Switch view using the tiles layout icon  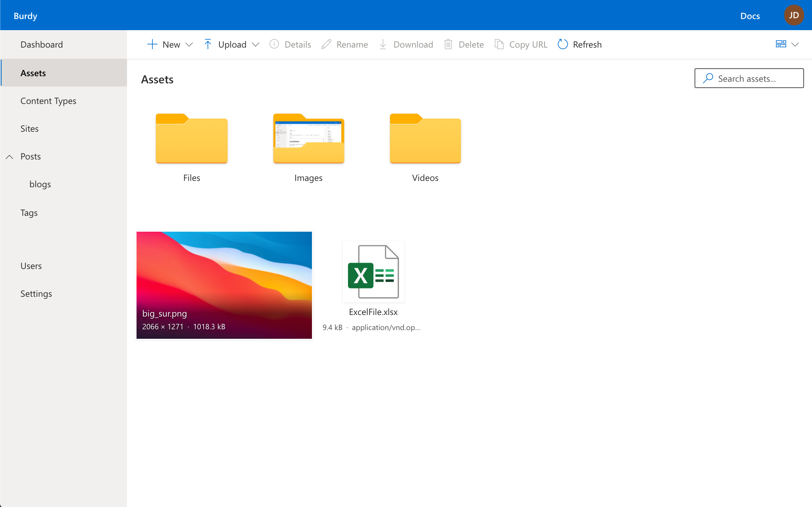[781, 44]
